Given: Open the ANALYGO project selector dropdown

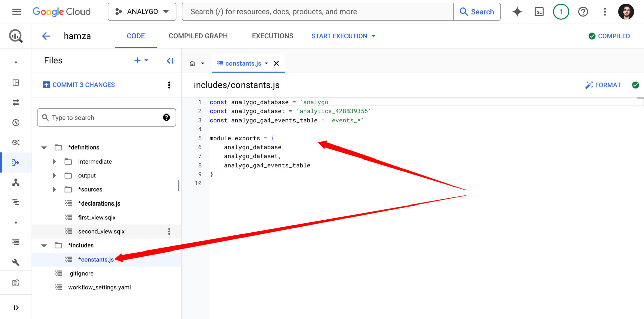Looking at the screenshot, I should pyautogui.click(x=142, y=12).
